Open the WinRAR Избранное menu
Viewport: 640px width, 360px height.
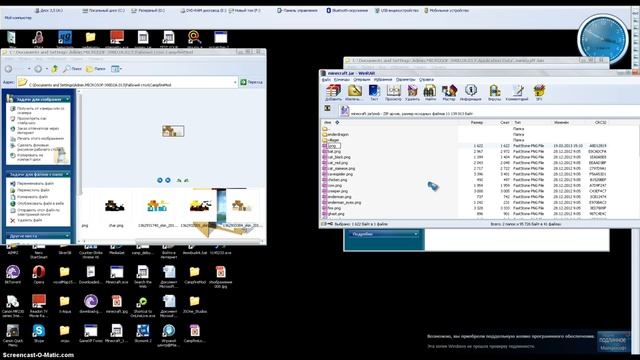pyautogui.click(x=383, y=80)
